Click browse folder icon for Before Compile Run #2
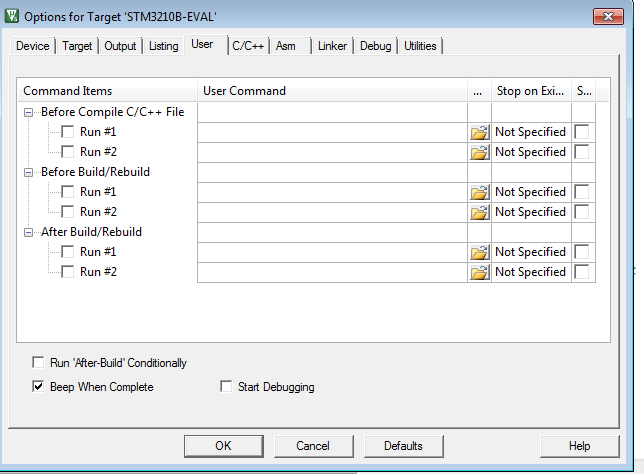The image size is (644, 474). click(479, 152)
